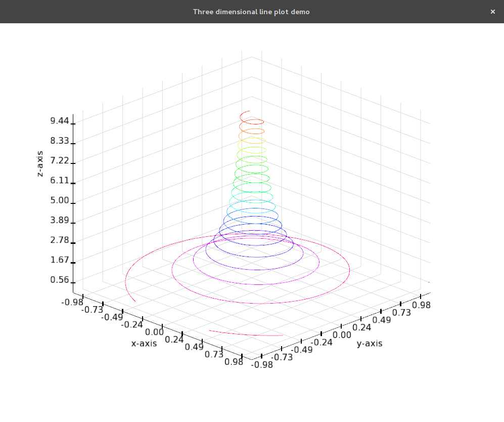Click the 5.00 z-axis tick label
The height and width of the screenshot is (422, 504).
60,200
